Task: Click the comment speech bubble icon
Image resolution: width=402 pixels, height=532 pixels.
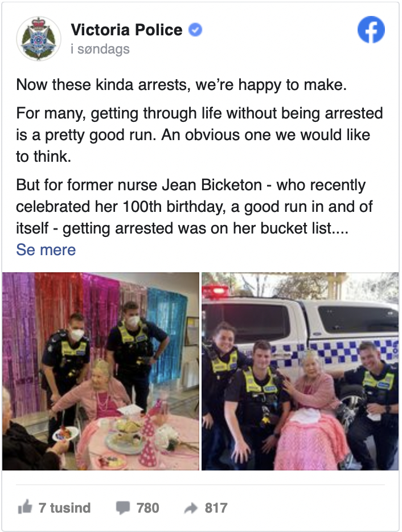Action: (123, 508)
